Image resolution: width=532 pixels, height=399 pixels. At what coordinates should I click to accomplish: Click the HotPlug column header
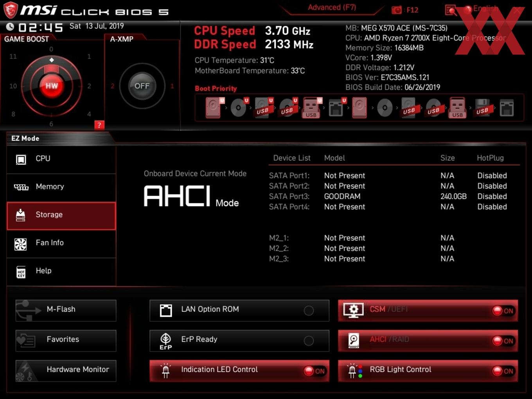click(490, 158)
